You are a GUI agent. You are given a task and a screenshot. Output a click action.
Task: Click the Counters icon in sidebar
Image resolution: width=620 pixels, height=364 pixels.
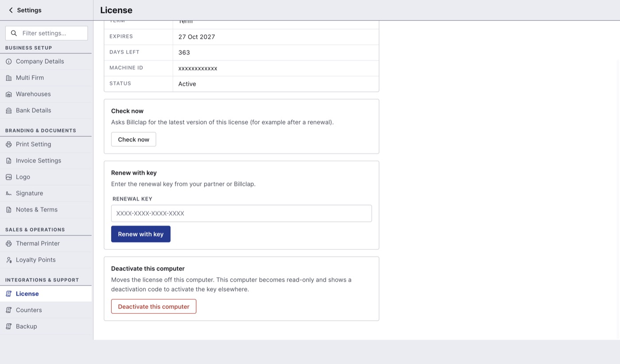tap(8, 310)
